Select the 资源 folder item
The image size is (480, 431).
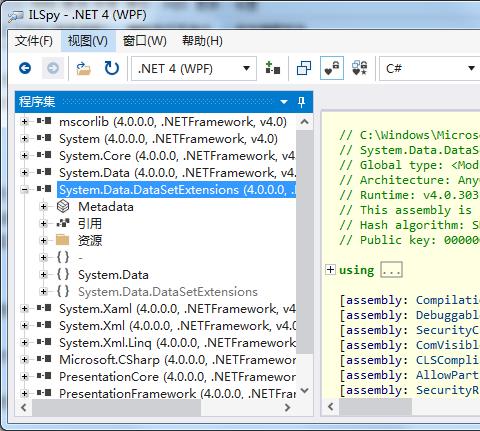[90, 241]
